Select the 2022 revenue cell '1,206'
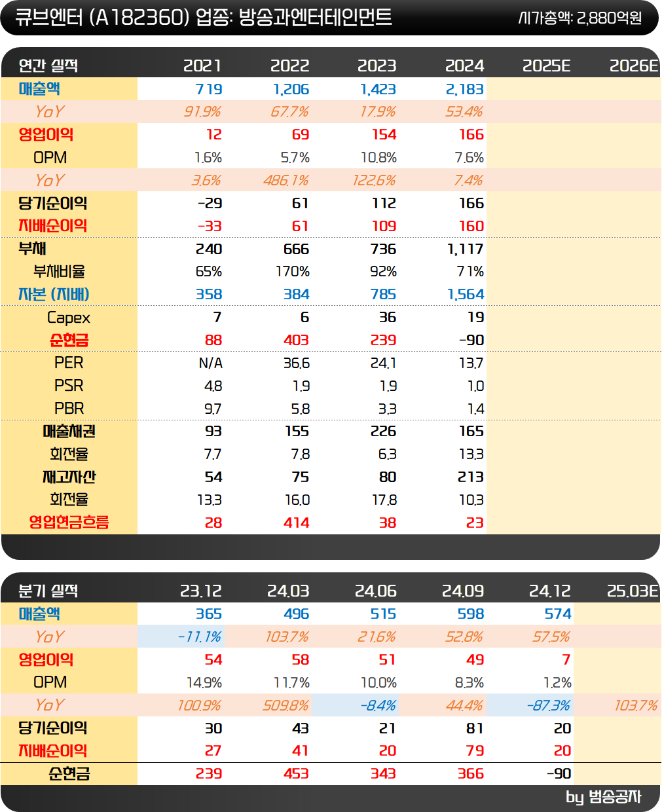The image size is (662, 812). point(291,89)
